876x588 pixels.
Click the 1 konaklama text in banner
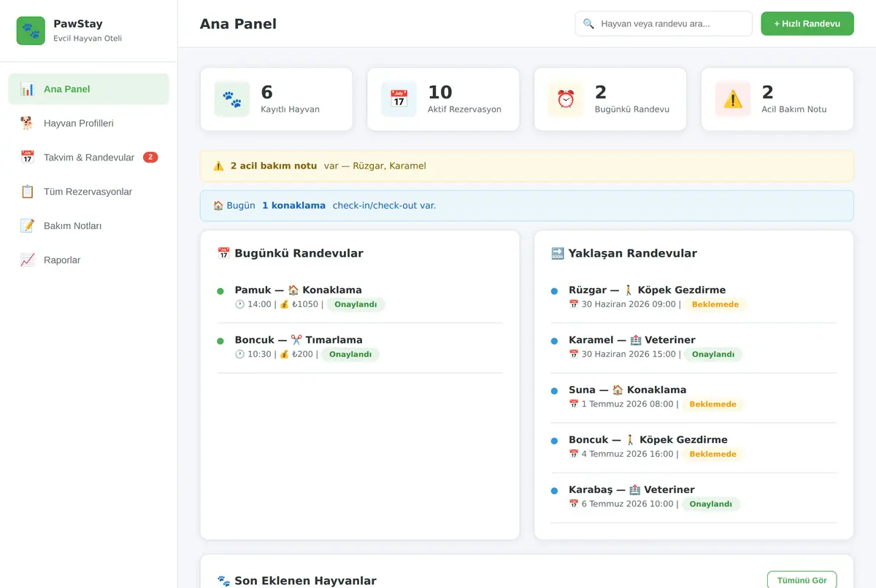pyautogui.click(x=293, y=206)
